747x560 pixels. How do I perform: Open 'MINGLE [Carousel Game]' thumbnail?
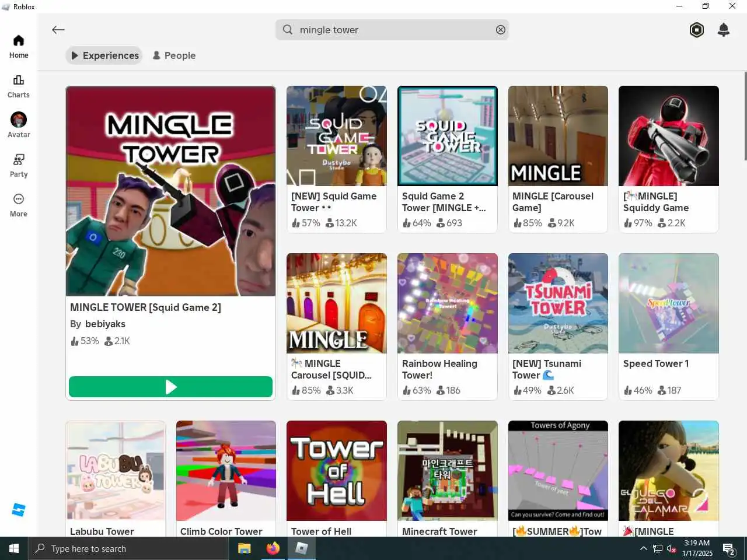click(558, 136)
